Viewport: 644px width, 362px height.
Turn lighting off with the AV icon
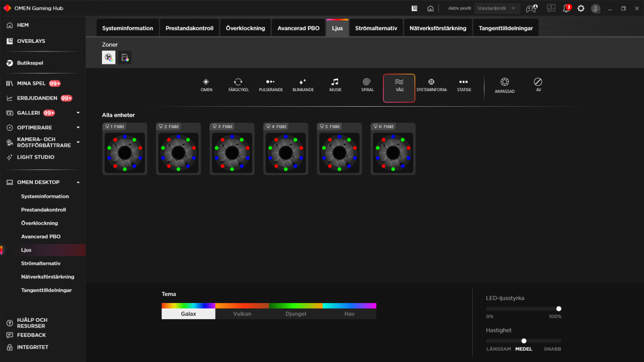[538, 85]
